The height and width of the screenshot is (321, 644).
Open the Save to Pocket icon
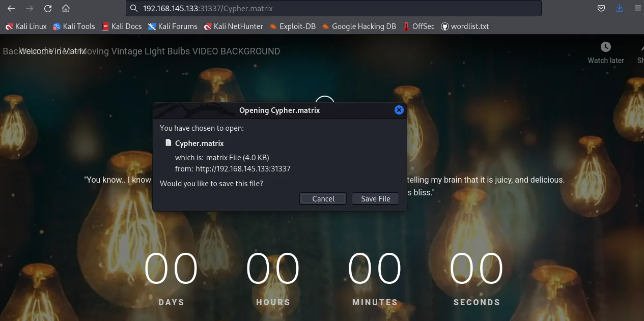[x=601, y=8]
